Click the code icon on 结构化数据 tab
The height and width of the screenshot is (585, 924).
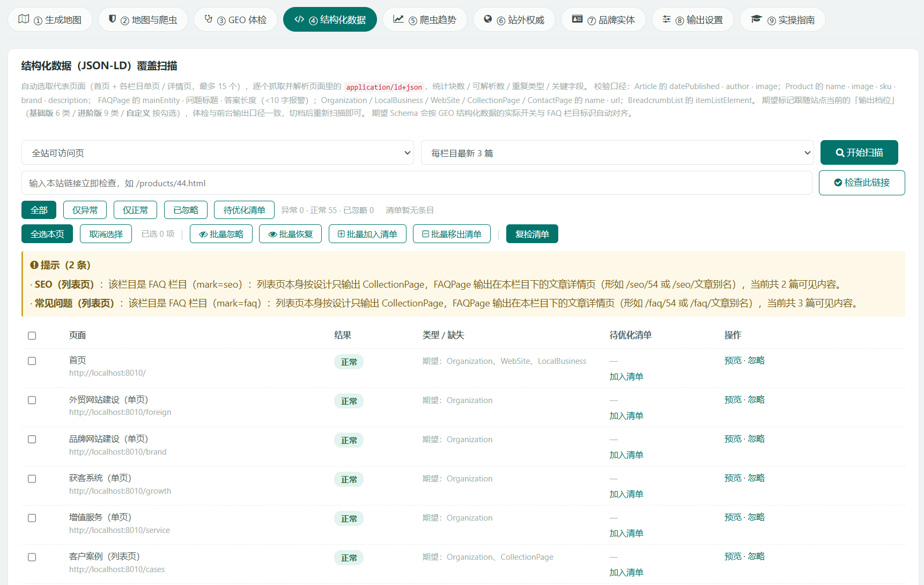point(299,19)
